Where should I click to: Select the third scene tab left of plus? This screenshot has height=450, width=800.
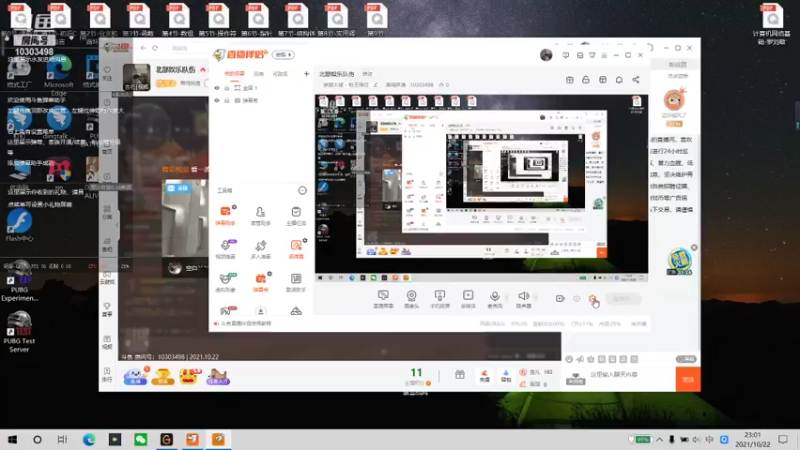(x=280, y=74)
